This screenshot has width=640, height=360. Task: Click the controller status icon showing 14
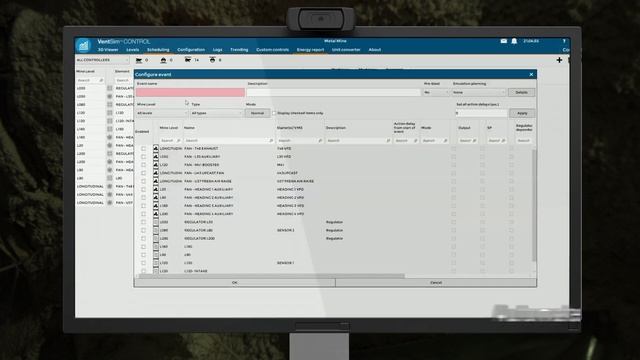point(188,60)
